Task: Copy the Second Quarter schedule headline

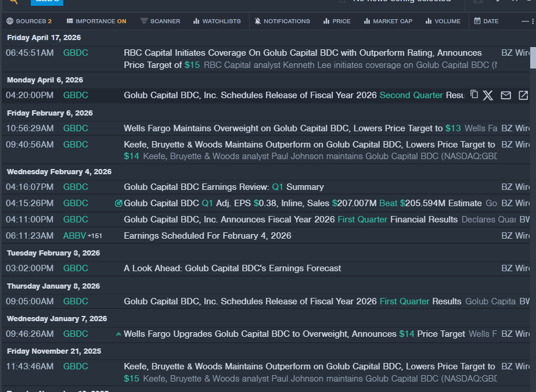Action: (474, 95)
